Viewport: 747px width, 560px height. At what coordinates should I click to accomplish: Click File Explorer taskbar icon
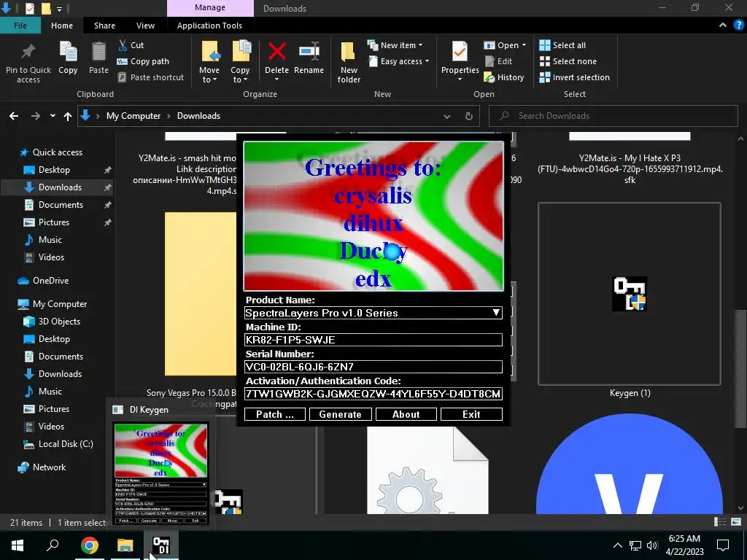point(125,545)
